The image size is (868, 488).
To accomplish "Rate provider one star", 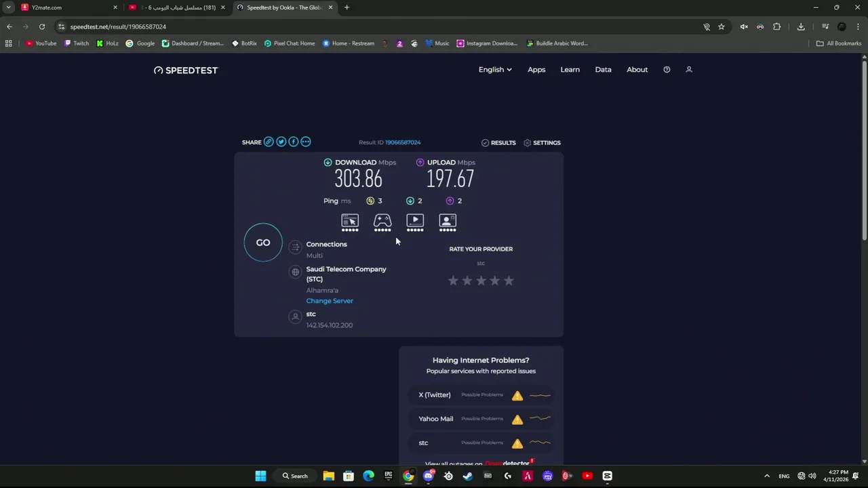I will [x=453, y=281].
